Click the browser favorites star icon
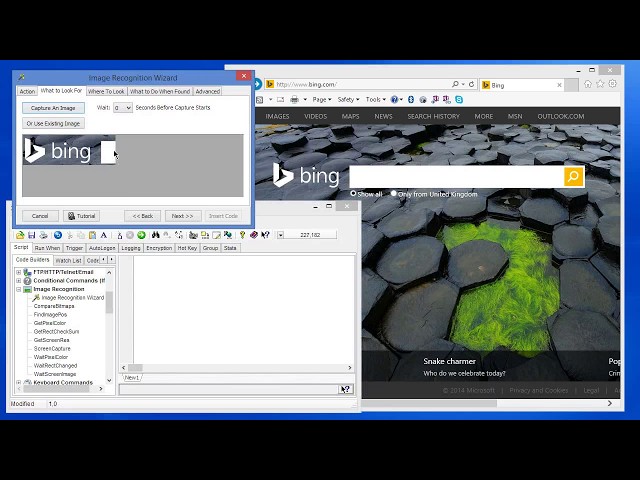Image resolution: width=640 pixels, height=480 pixels. [x=600, y=84]
